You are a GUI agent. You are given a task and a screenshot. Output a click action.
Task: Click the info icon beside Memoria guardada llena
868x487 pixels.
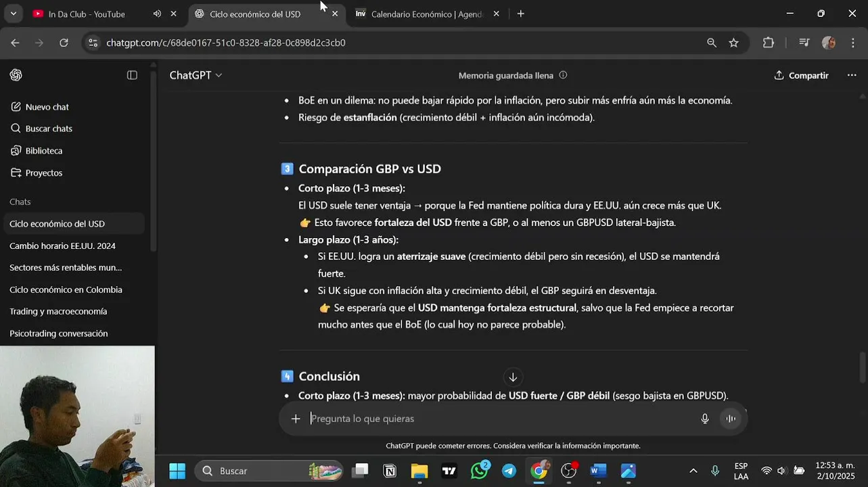point(563,75)
